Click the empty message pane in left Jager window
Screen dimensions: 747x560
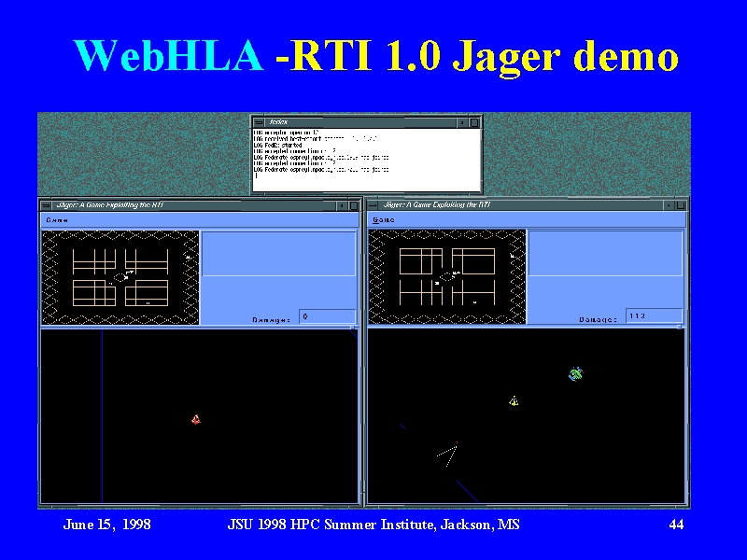pos(278,253)
